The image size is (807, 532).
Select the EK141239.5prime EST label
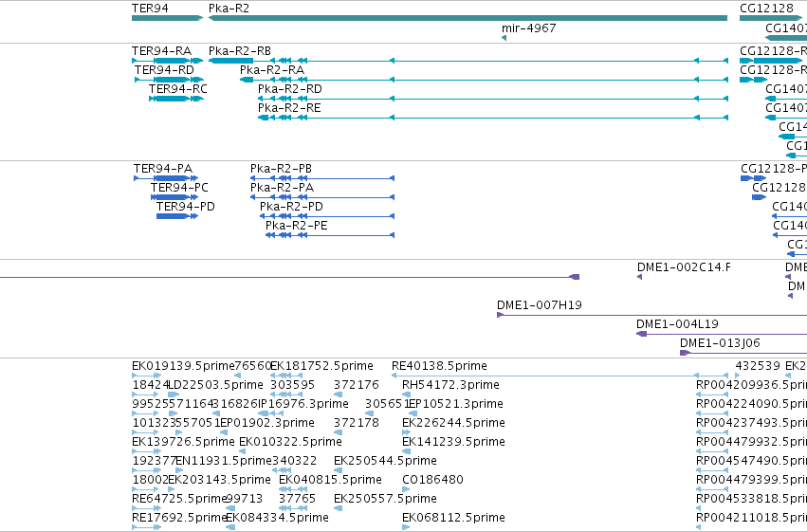pyautogui.click(x=453, y=443)
